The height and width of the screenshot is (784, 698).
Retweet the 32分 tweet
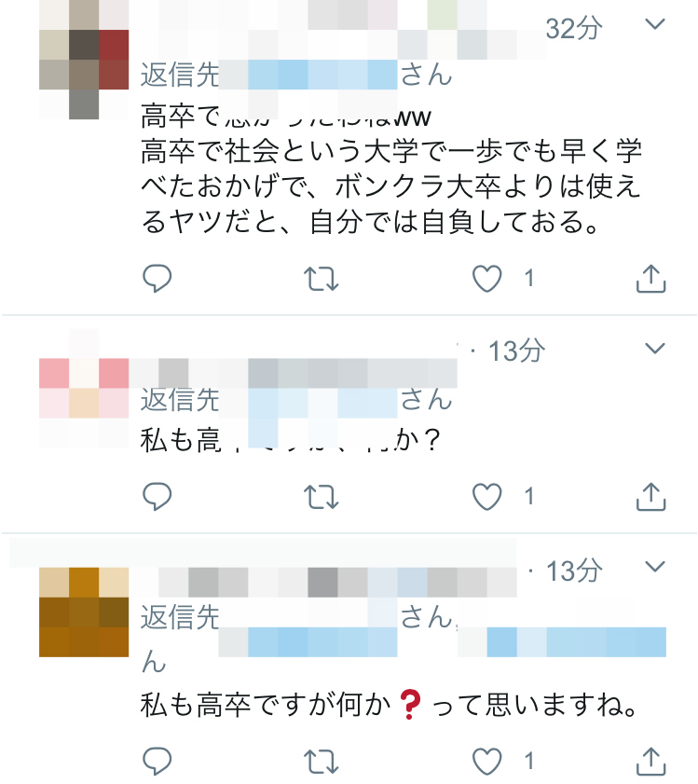(x=321, y=279)
